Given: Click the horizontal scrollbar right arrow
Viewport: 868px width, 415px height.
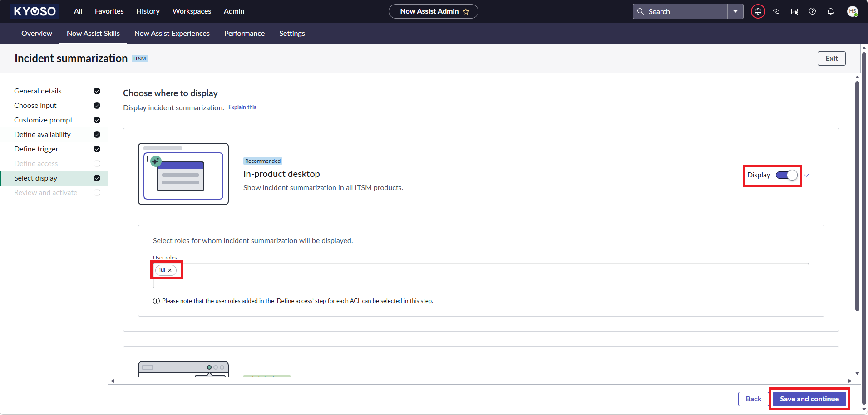Looking at the screenshot, I should tap(850, 381).
